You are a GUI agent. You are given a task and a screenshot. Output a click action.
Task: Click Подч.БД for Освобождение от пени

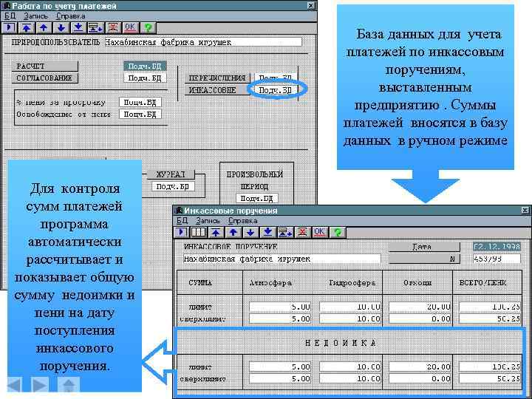[x=140, y=114]
